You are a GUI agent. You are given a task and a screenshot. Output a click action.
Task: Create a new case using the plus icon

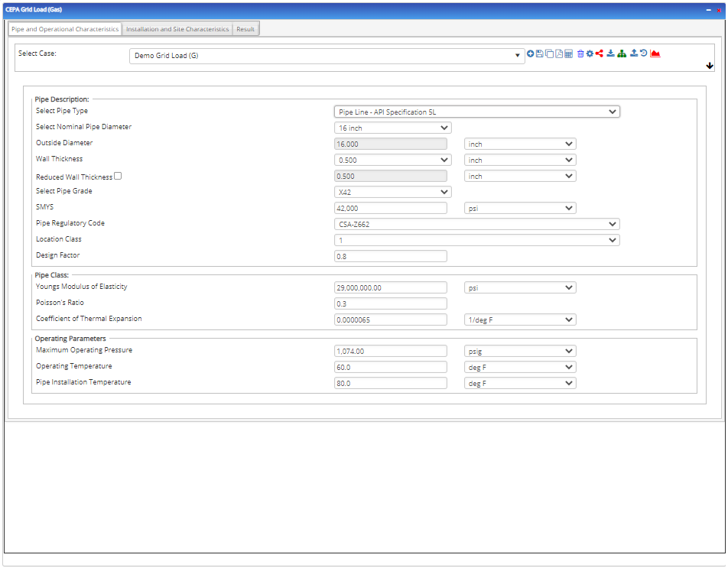tap(531, 53)
